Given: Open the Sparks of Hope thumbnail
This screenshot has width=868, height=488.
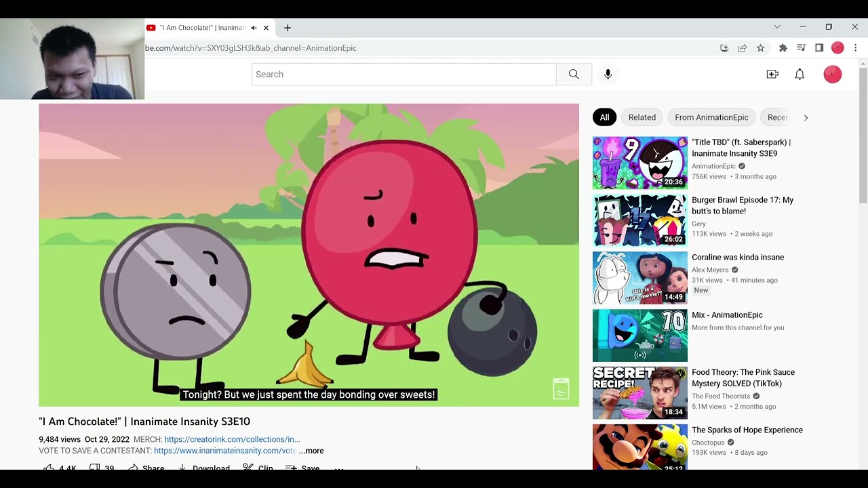Looking at the screenshot, I should click(x=639, y=447).
